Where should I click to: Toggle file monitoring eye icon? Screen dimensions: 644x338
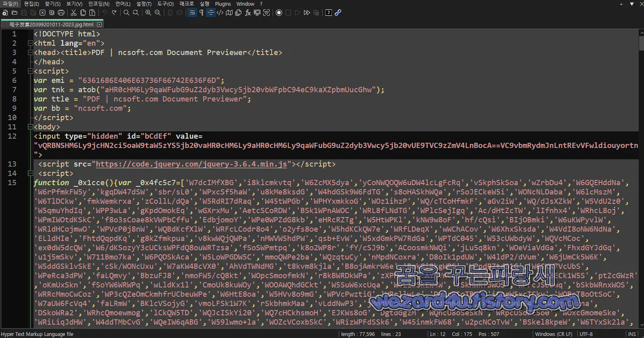coord(267,13)
